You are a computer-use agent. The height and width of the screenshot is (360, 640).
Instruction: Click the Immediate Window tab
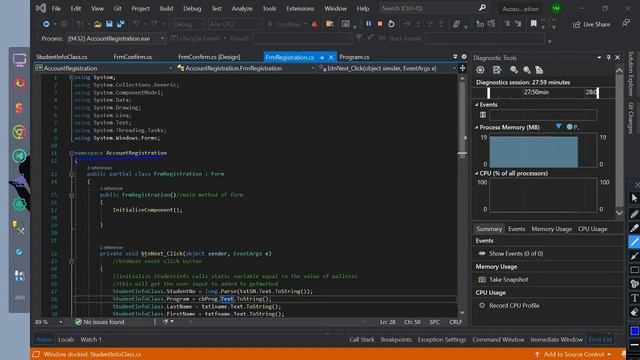click(x=556, y=340)
